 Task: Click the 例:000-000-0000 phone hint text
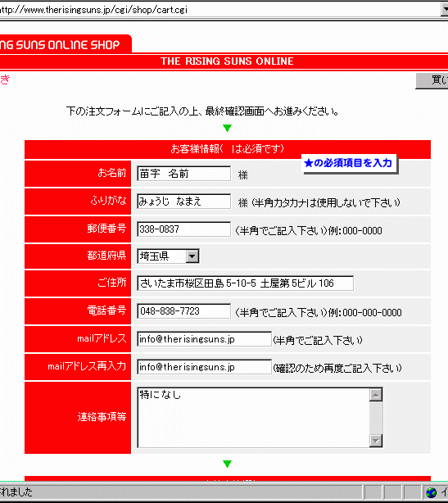(364, 312)
